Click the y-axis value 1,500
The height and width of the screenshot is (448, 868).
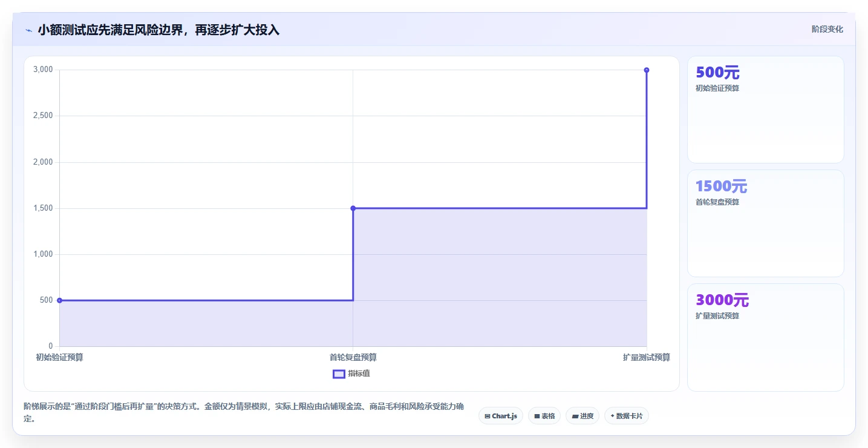click(43, 208)
